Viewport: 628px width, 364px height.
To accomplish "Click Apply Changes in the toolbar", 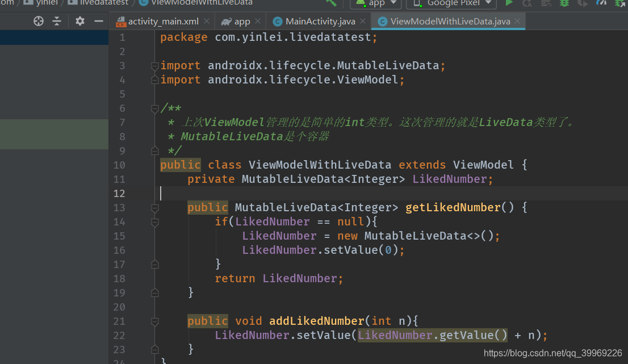I will point(526,4).
